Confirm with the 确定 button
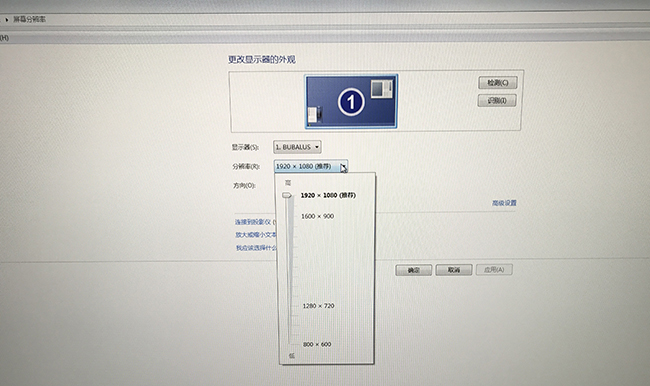This screenshot has height=386, width=650. click(414, 270)
